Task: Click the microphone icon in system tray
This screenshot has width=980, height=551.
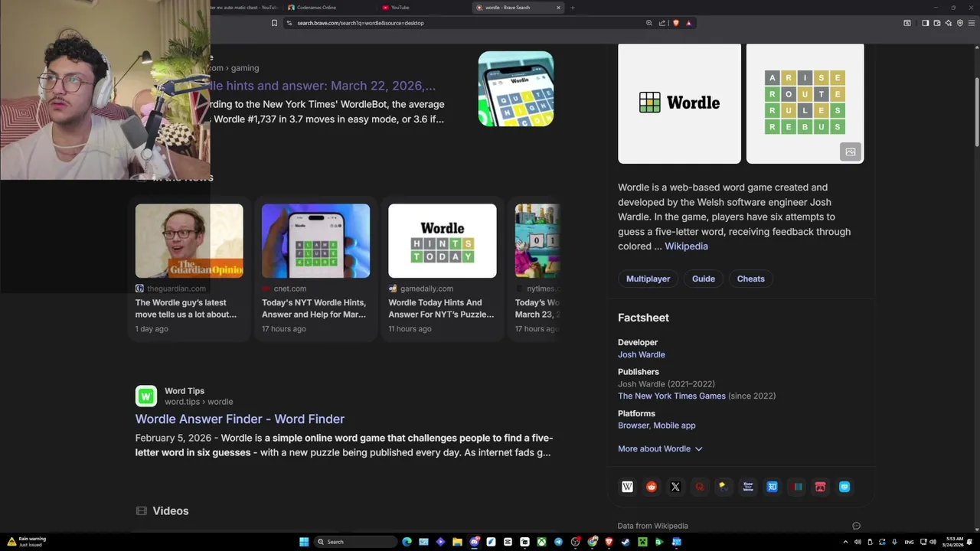Action: coord(894,542)
